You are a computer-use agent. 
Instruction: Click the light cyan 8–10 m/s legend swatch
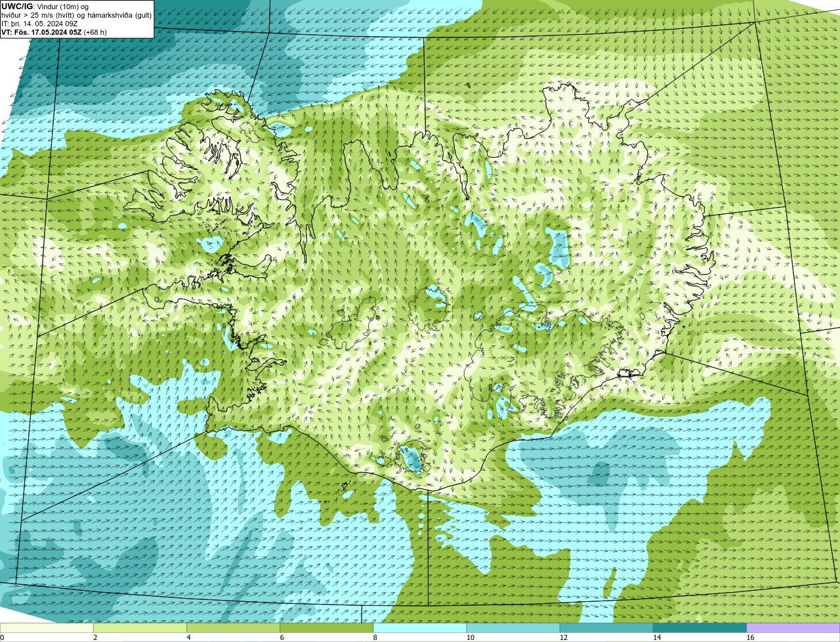(x=420, y=628)
